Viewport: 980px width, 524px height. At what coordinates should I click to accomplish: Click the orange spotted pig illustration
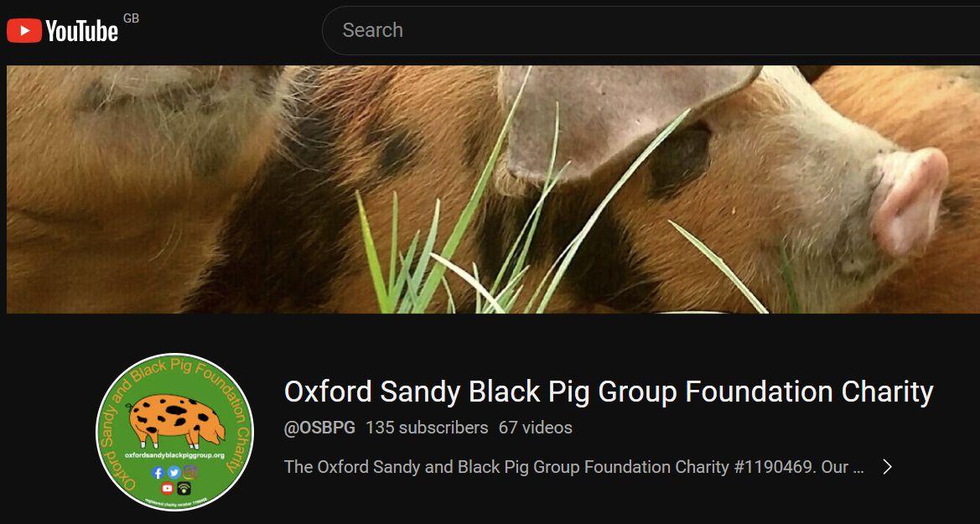click(x=176, y=420)
